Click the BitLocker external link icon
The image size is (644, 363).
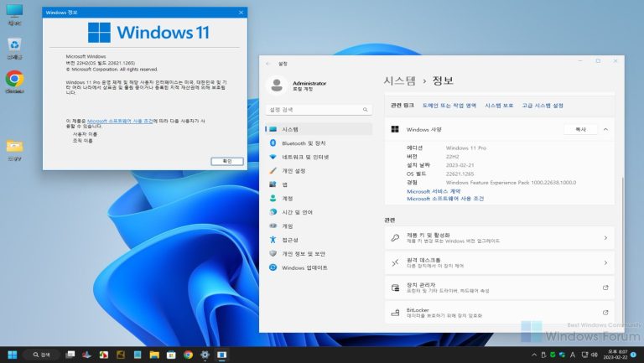[x=605, y=313]
